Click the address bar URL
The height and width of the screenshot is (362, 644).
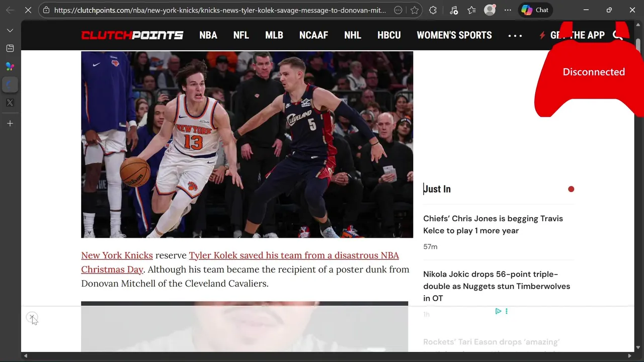click(220, 10)
